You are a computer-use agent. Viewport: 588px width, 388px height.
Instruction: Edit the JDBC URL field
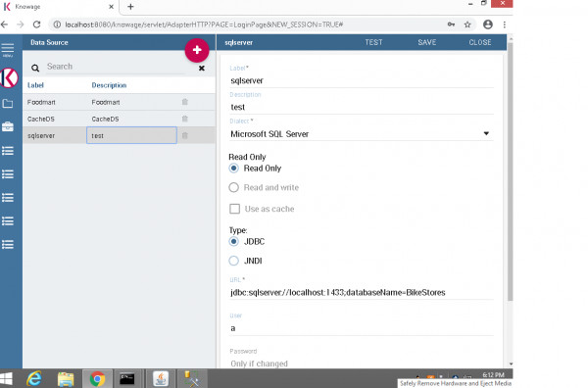(x=362, y=292)
